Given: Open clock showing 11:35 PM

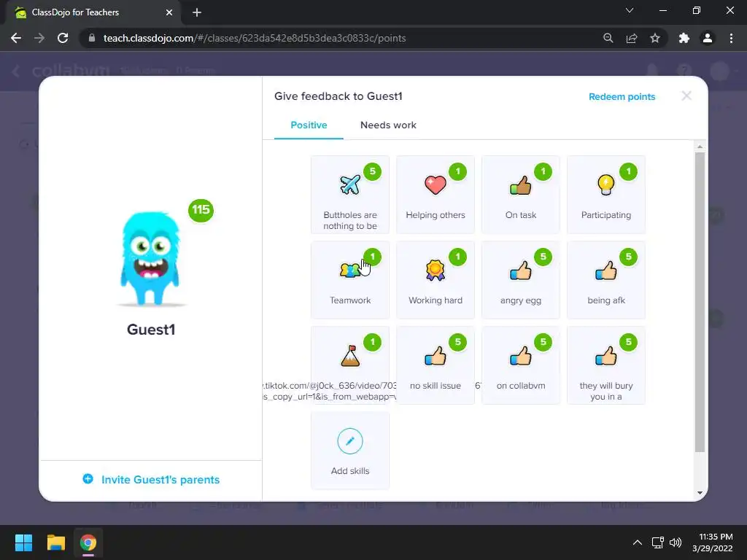Looking at the screenshot, I should tap(713, 542).
